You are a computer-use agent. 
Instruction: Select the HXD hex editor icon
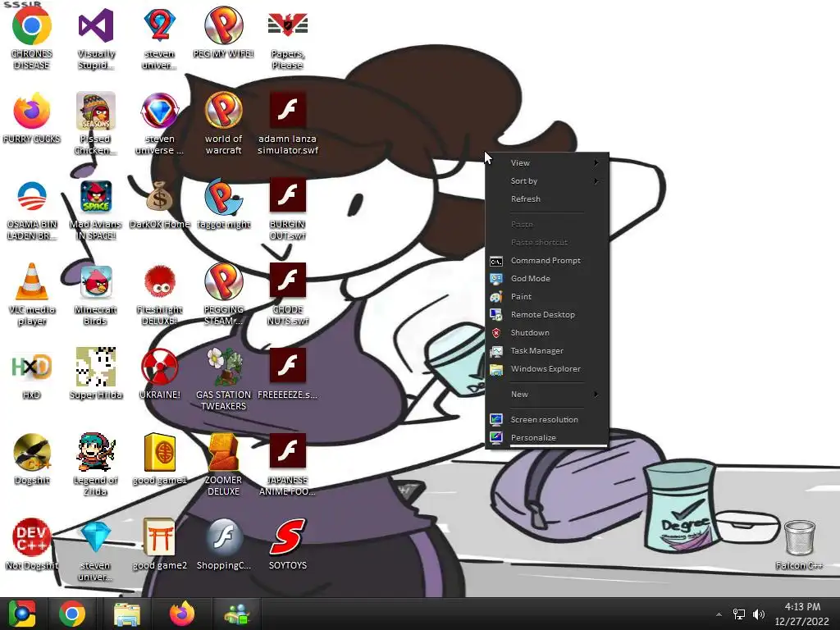pyautogui.click(x=32, y=367)
